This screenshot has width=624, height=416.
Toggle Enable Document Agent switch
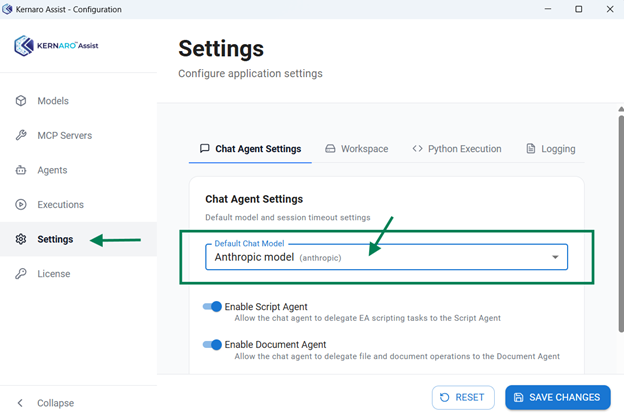click(x=212, y=344)
